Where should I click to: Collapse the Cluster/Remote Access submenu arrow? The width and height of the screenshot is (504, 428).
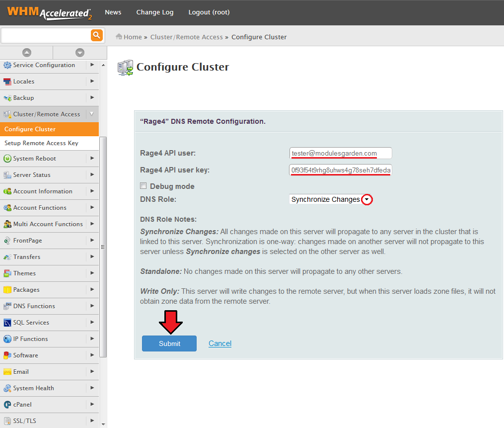pos(92,114)
